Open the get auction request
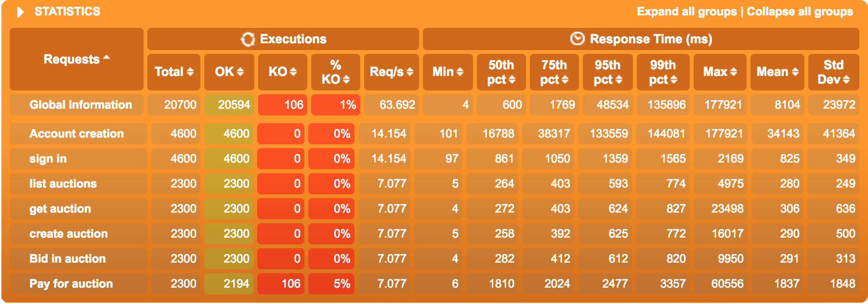 pos(60,208)
